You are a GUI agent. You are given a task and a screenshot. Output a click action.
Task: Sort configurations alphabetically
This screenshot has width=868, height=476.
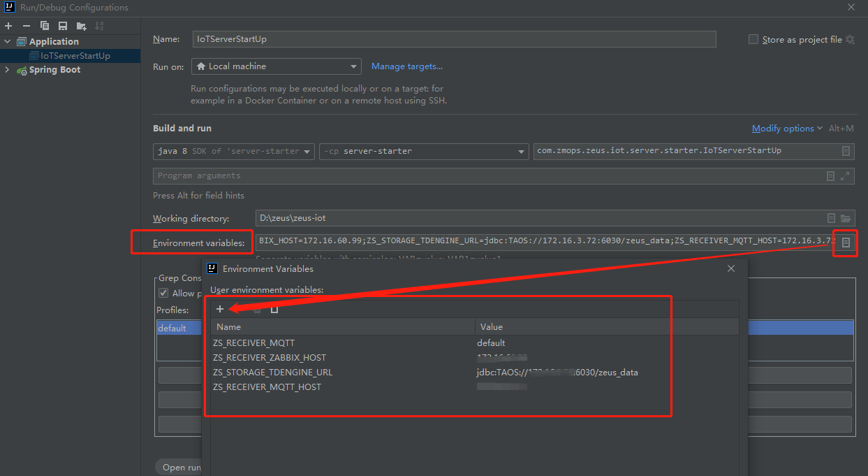pyautogui.click(x=99, y=26)
